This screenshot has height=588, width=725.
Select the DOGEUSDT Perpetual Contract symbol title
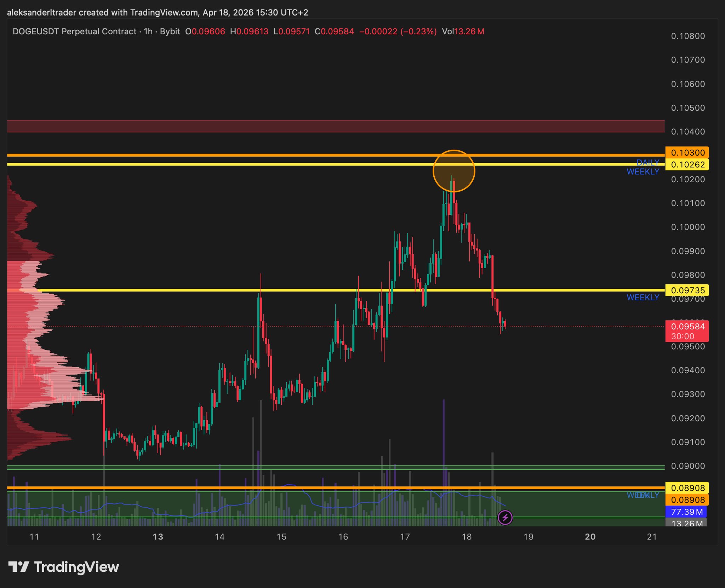click(74, 31)
